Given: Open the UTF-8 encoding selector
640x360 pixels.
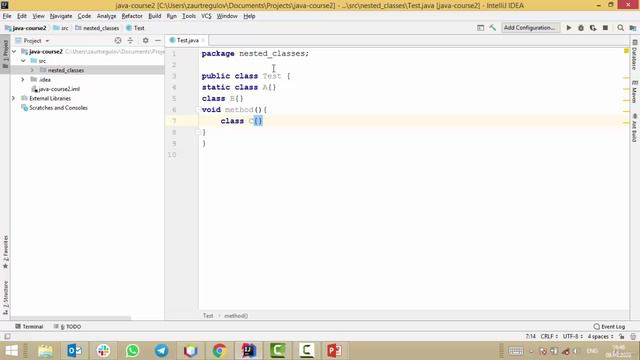Looking at the screenshot, I should (x=572, y=336).
